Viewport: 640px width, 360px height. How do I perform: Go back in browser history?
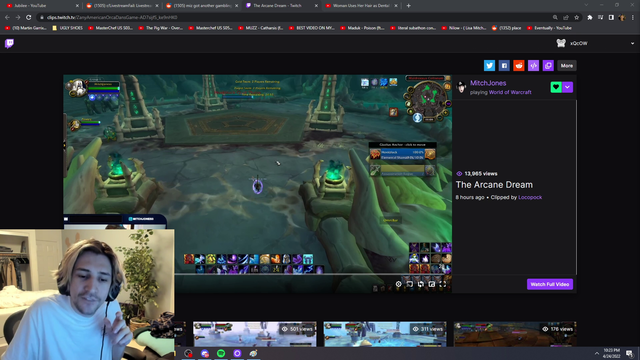click(x=7, y=18)
